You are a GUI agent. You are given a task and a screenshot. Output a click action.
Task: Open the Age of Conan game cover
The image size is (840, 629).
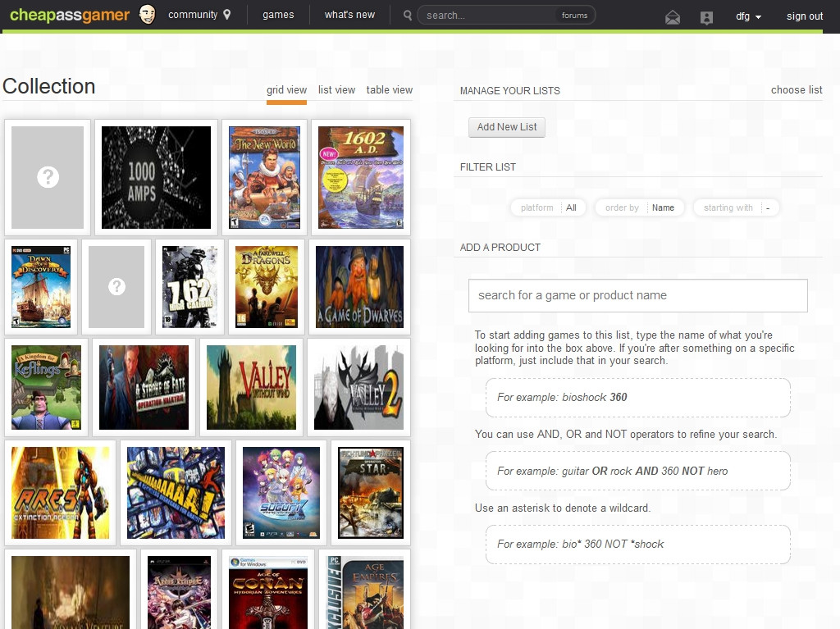268,593
